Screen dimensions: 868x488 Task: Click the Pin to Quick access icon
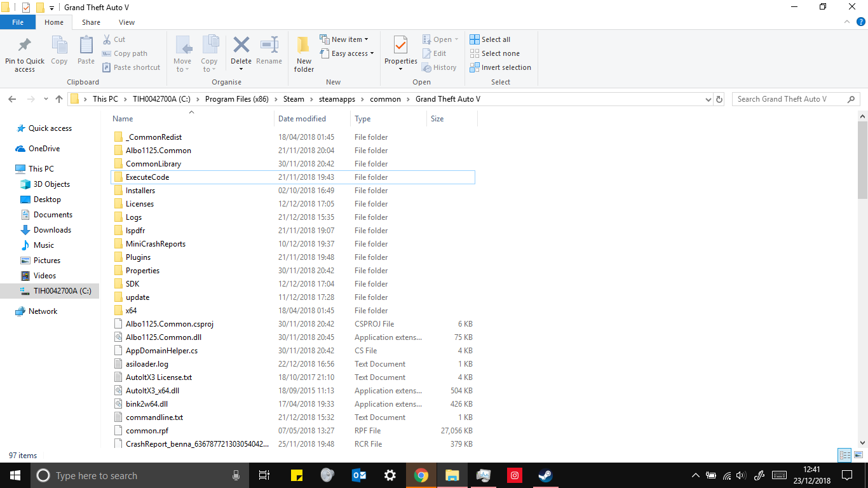(25, 46)
